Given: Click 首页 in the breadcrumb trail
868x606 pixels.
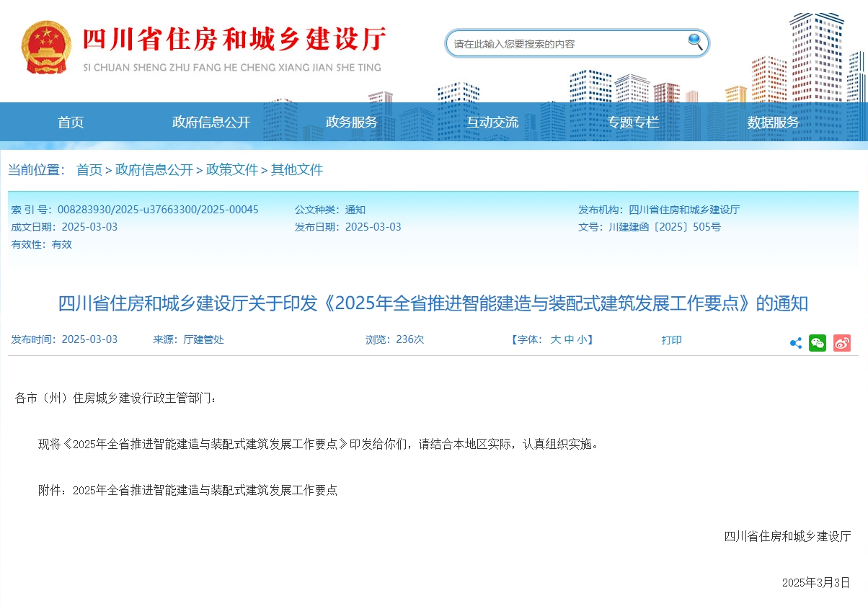Looking at the screenshot, I should [x=89, y=170].
